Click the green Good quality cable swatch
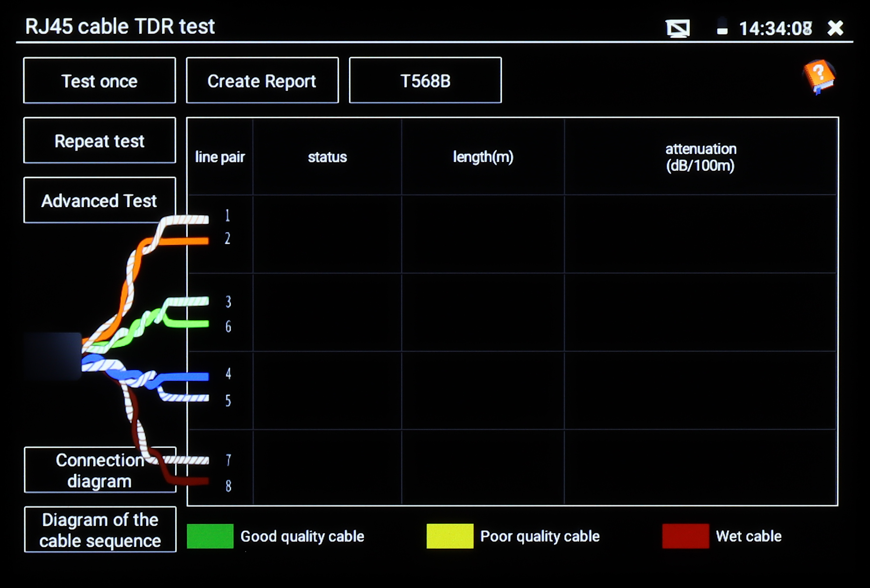 point(210,536)
